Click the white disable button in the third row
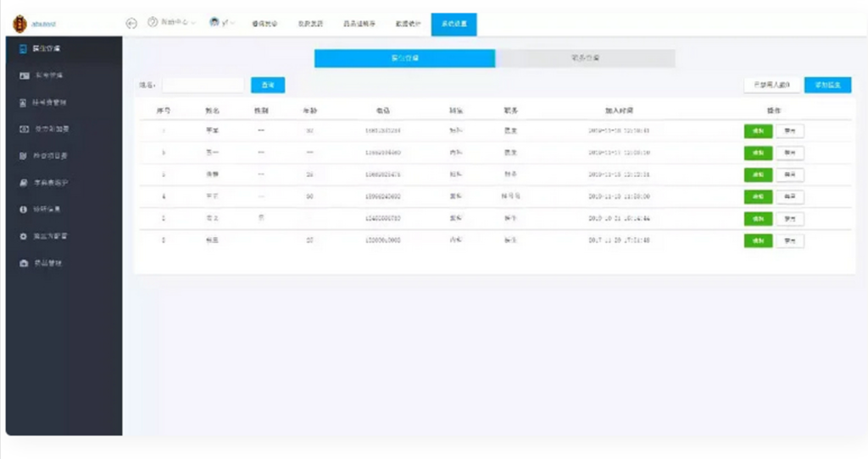The image size is (868, 459). tap(790, 174)
